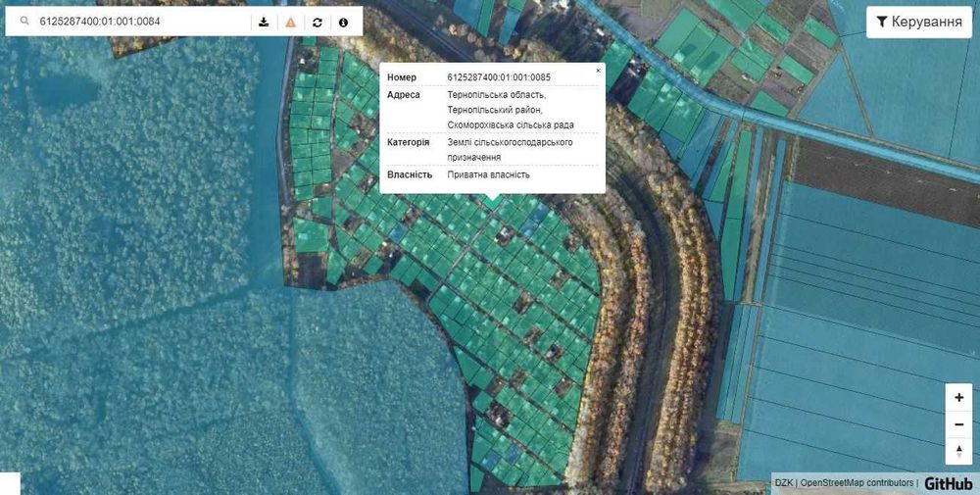This screenshot has height=495, width=980.
Task: Click the refresh arrows icon
Action: pos(318,22)
